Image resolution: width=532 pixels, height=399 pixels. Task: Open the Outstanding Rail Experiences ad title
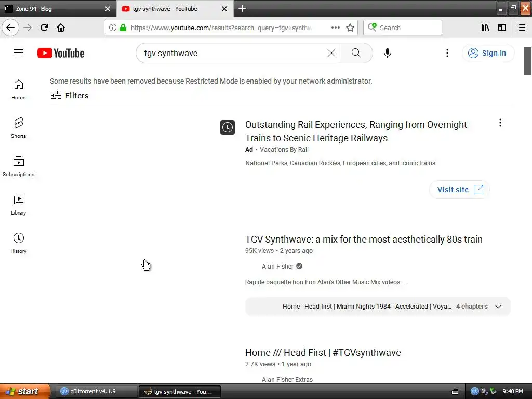[356, 131]
